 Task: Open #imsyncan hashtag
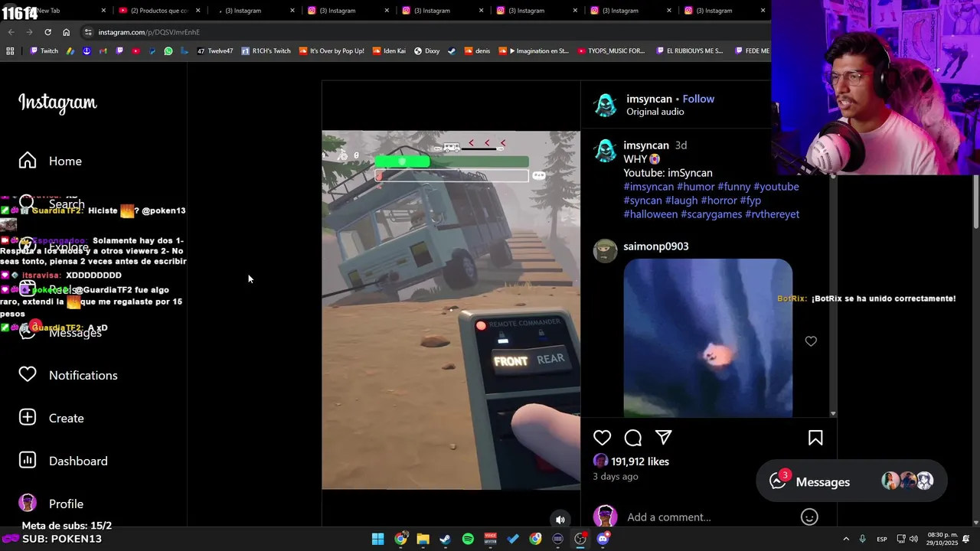coord(648,187)
